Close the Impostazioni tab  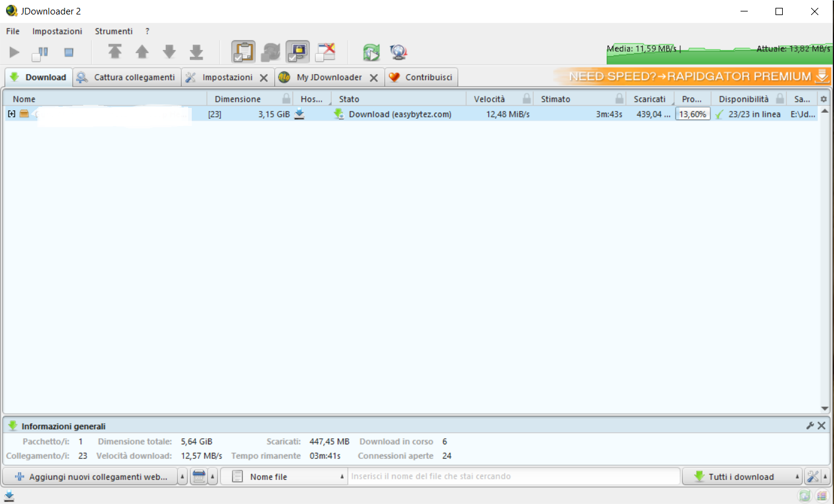264,78
